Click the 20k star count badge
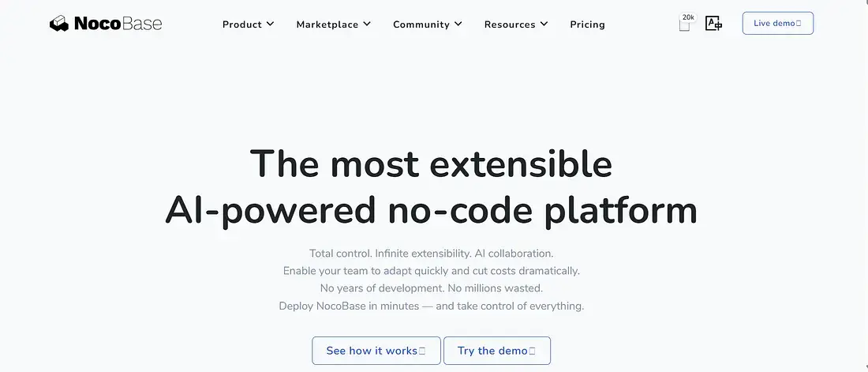This screenshot has width=868, height=372. [x=688, y=17]
